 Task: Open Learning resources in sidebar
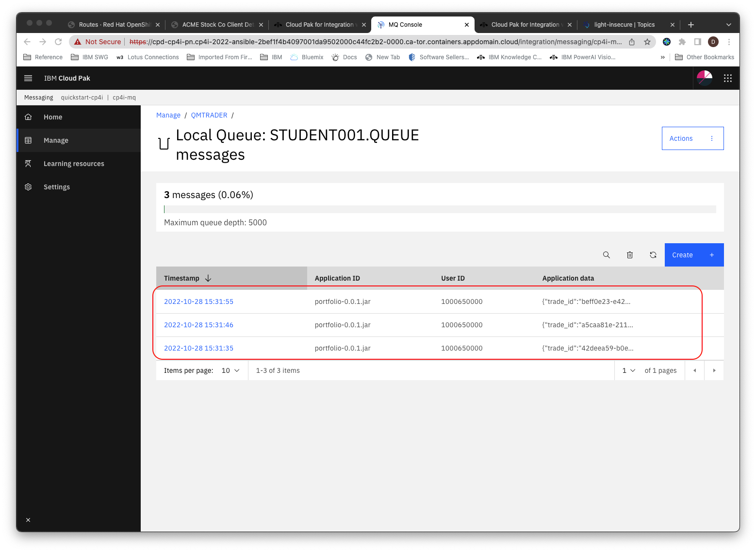(x=79, y=164)
